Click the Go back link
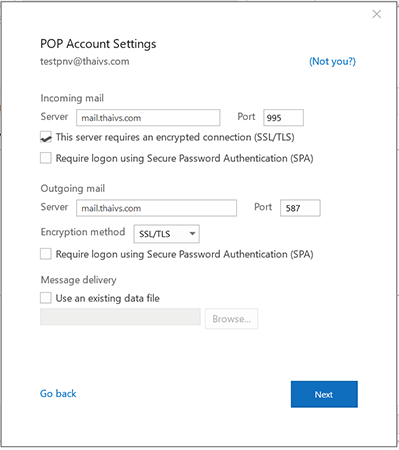The height and width of the screenshot is (450, 399). point(58,394)
